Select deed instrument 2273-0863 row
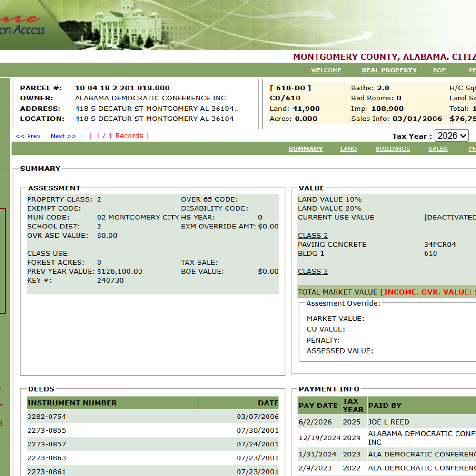Viewport: 476px width, 476px height. point(153,458)
